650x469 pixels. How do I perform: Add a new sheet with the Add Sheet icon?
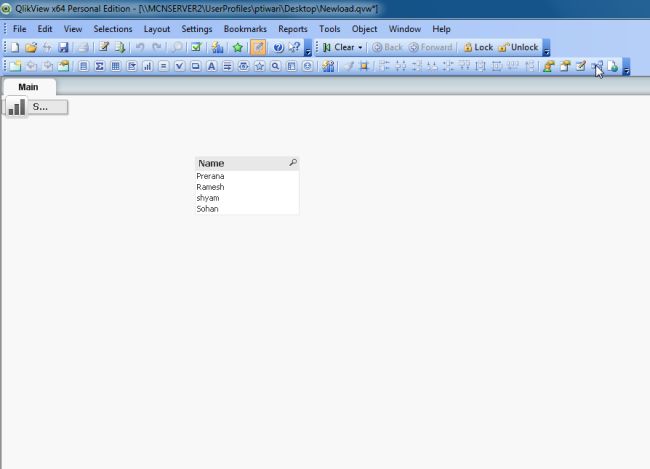(x=15, y=66)
